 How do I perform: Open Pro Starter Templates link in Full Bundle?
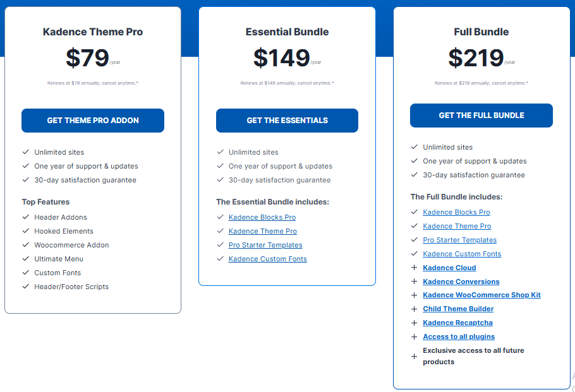[x=459, y=240]
